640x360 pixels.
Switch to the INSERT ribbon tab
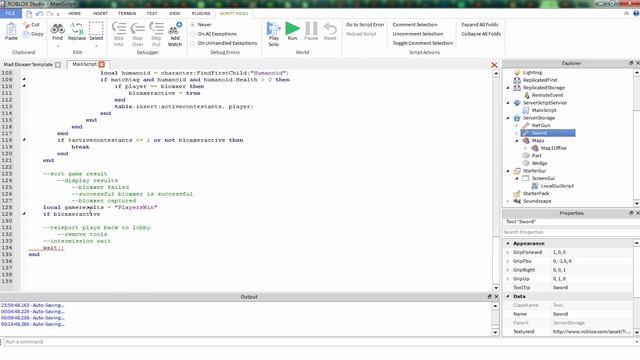[x=100, y=13]
